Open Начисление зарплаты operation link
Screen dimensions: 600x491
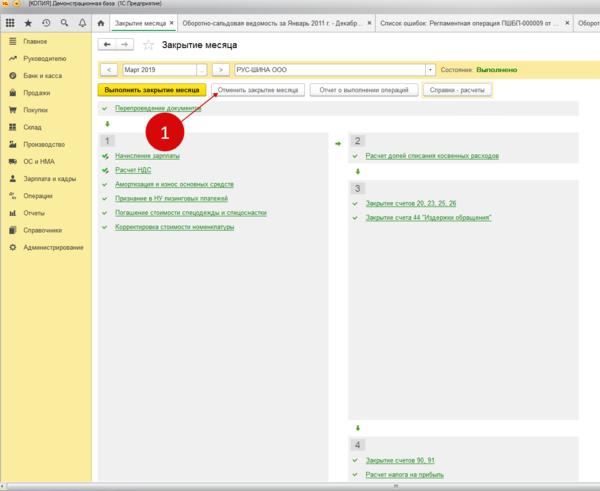[147, 156]
